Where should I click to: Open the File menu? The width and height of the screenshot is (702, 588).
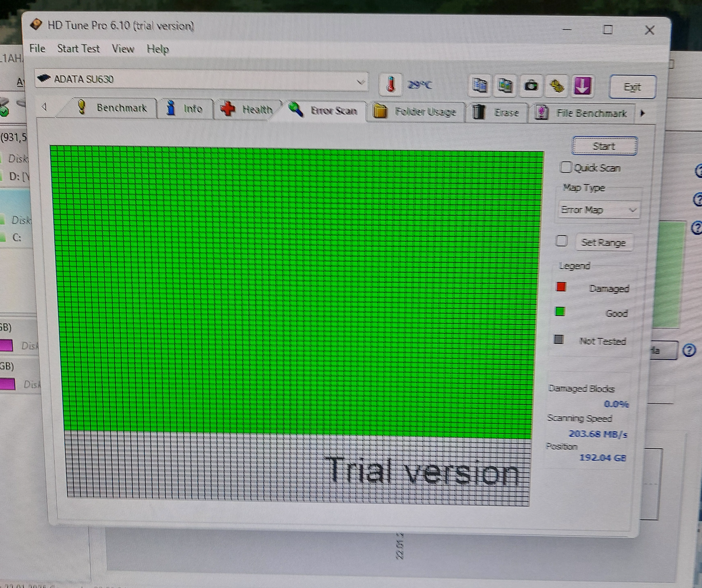tap(37, 48)
